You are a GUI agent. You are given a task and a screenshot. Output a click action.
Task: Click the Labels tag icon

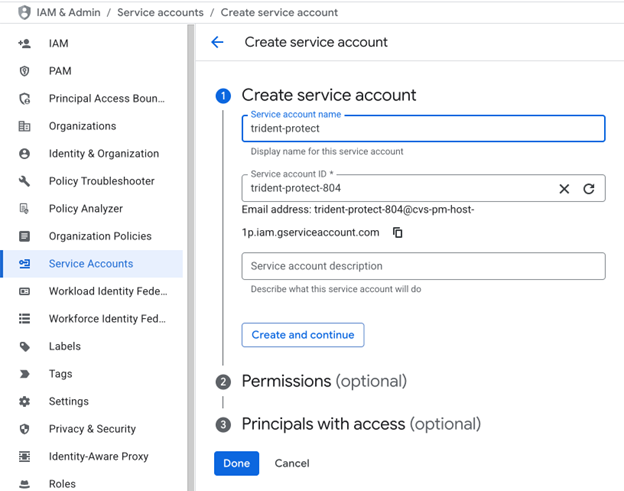[24, 346]
